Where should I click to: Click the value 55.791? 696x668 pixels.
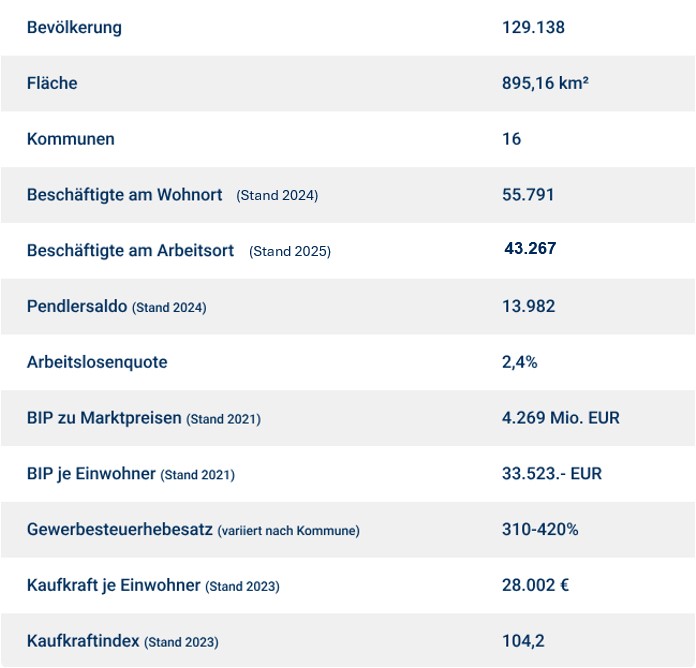pos(528,195)
